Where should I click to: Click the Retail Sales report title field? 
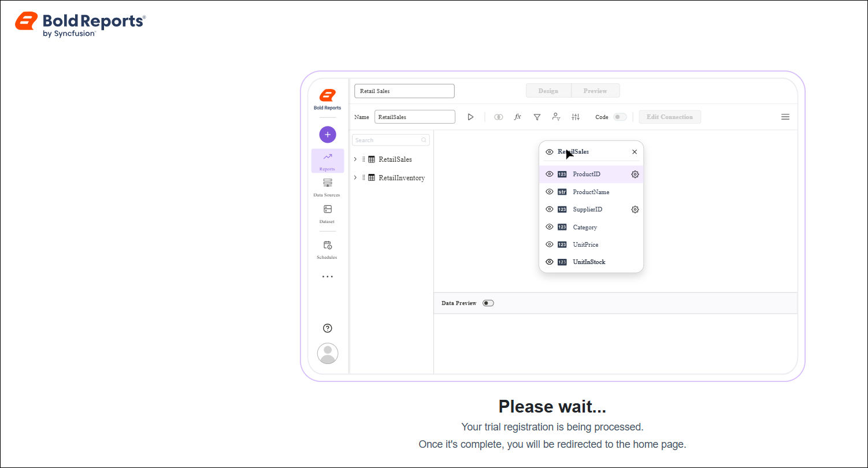pos(405,91)
